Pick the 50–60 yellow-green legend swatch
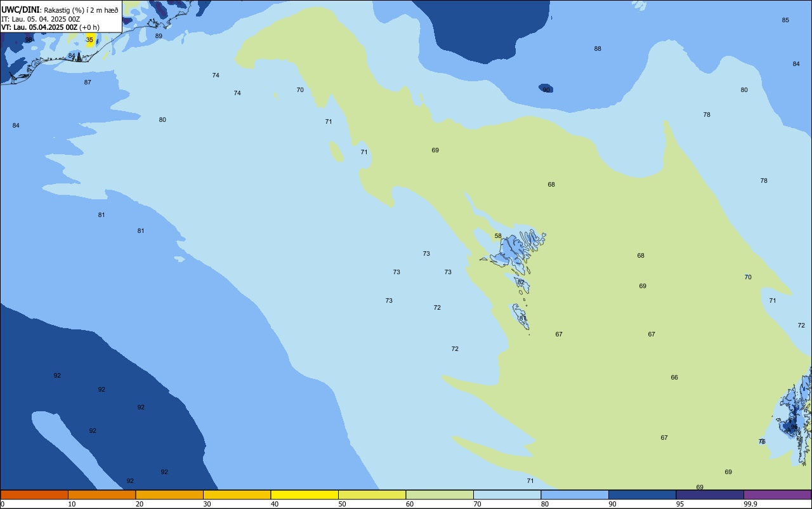The width and height of the screenshot is (812, 509). (x=372, y=494)
